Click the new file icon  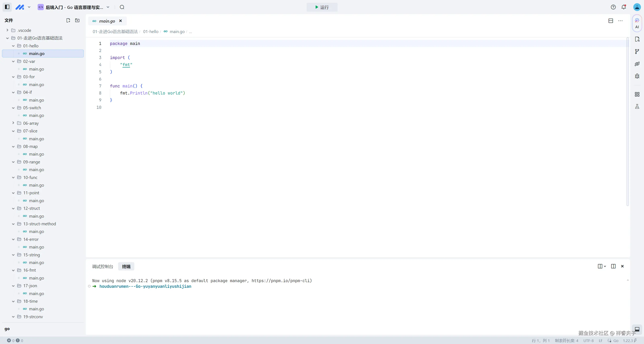pyautogui.click(x=68, y=21)
